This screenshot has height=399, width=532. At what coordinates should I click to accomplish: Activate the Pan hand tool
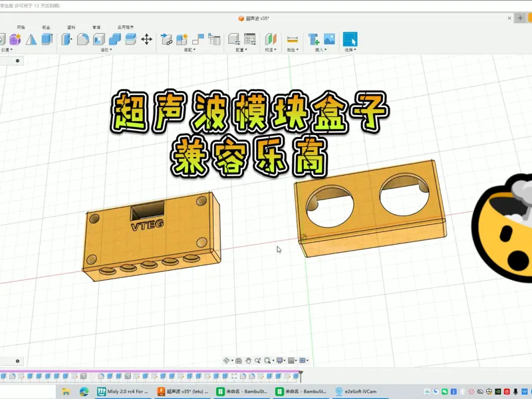[x=248, y=360]
